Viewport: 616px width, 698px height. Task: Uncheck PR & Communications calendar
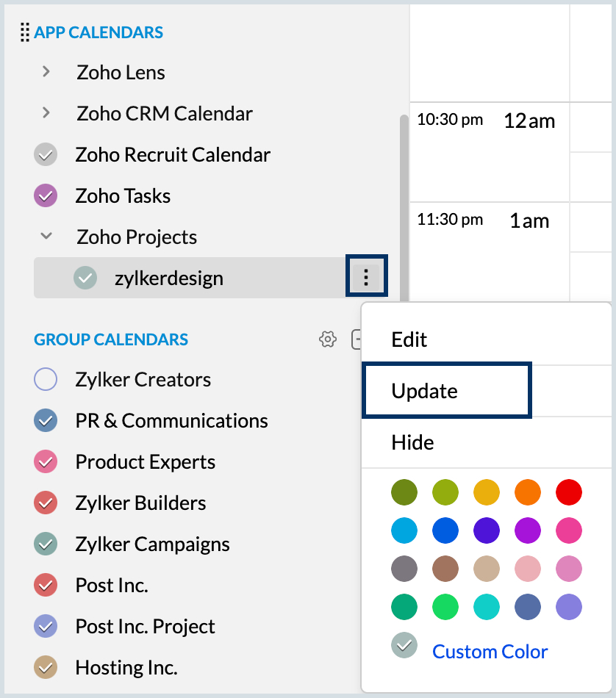click(46, 420)
